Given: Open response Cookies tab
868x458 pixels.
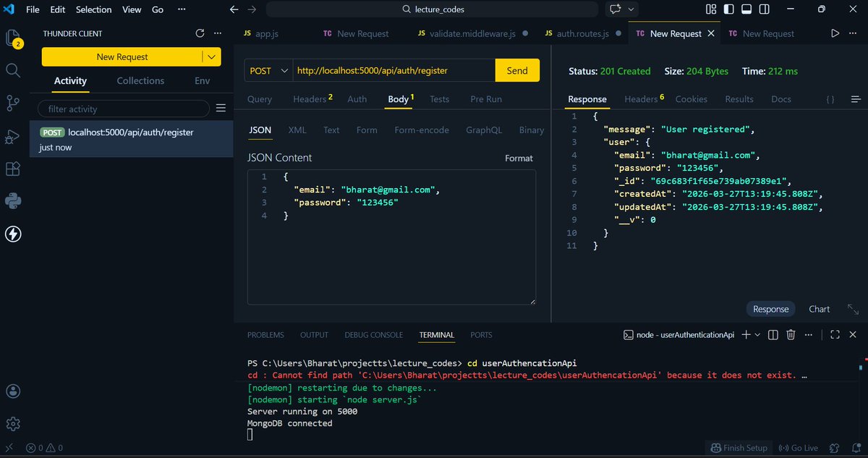Looking at the screenshot, I should pyautogui.click(x=691, y=99).
